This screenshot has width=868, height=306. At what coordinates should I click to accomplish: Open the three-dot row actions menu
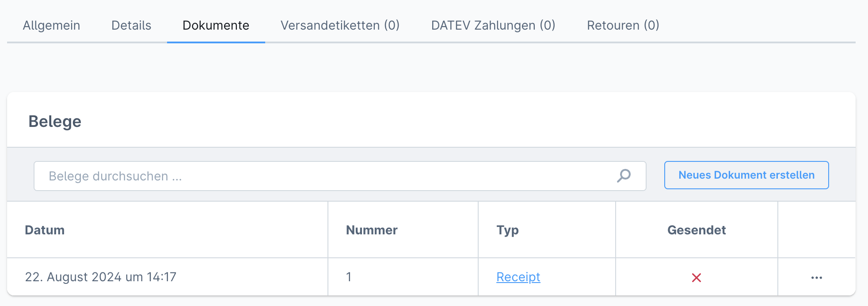[x=816, y=278]
